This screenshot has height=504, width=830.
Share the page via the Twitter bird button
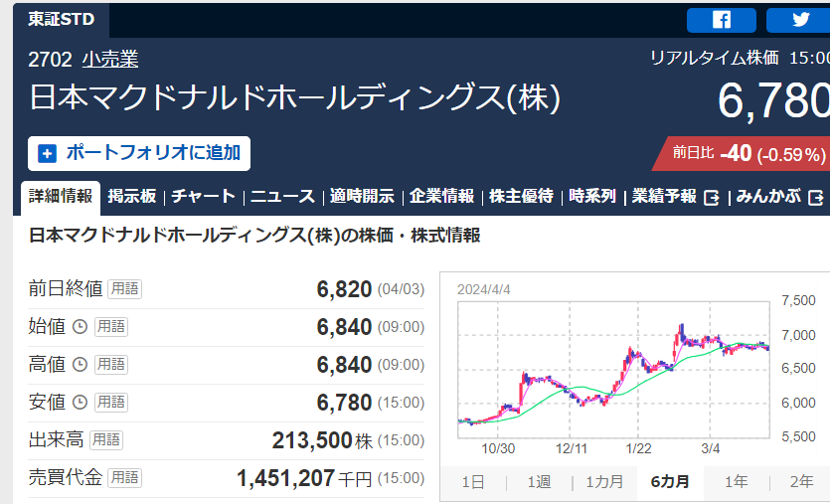[799, 20]
